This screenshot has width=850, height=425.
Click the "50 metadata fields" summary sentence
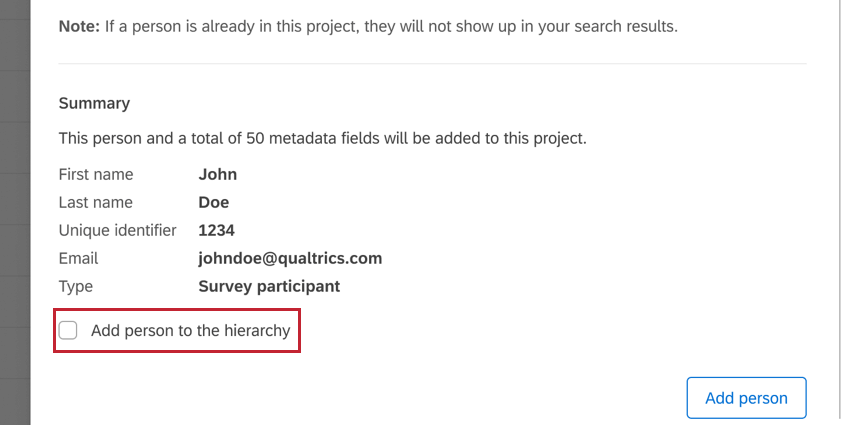click(322, 138)
